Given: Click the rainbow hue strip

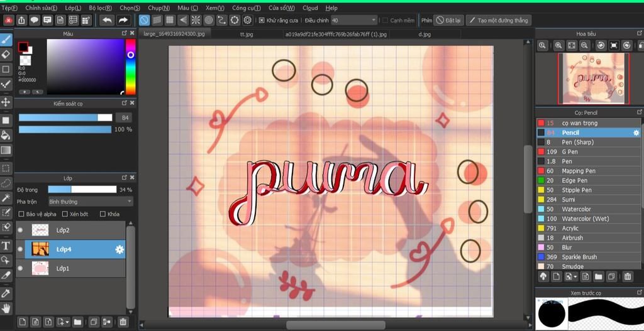Looking at the screenshot, I should pyautogui.click(x=131, y=67).
